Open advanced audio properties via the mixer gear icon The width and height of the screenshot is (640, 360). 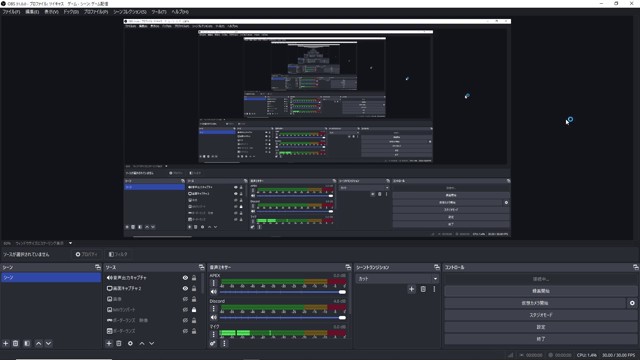(x=213, y=344)
